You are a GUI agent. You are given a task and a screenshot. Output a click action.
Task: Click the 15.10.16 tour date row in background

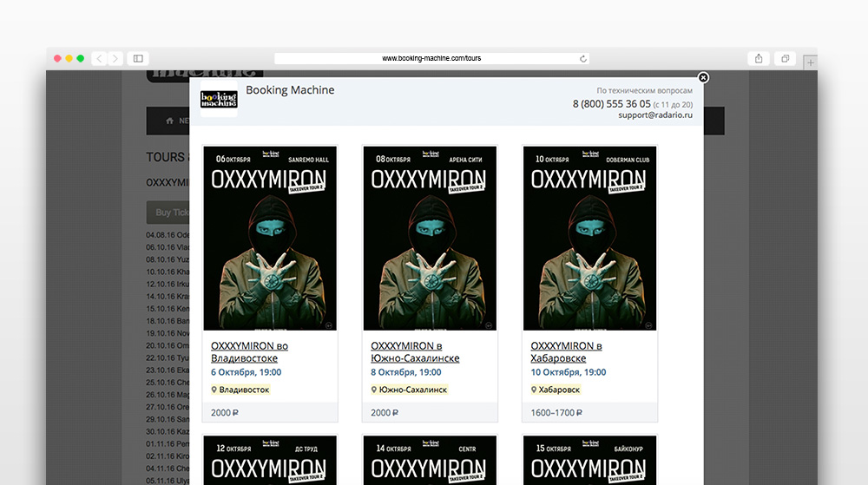point(168,309)
